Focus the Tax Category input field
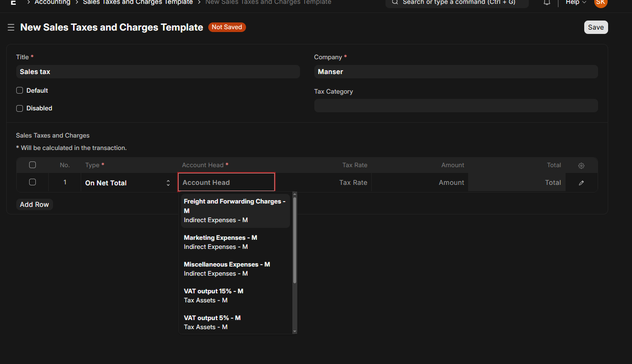 pos(456,106)
